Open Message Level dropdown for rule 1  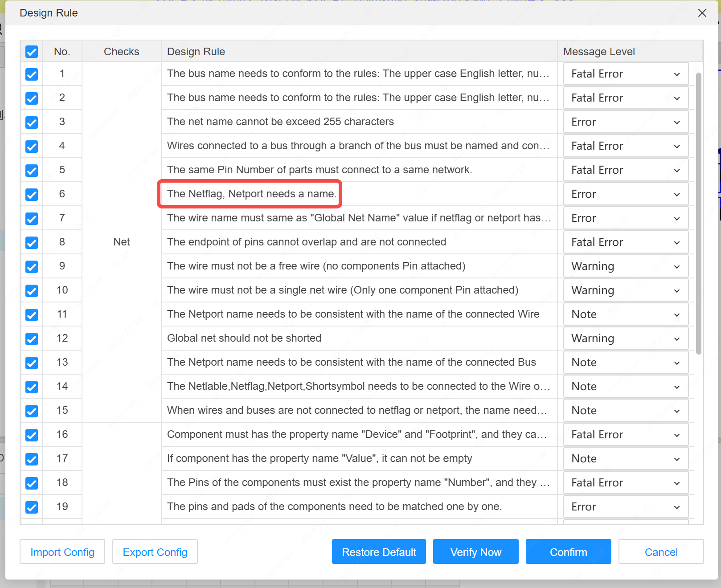point(625,74)
